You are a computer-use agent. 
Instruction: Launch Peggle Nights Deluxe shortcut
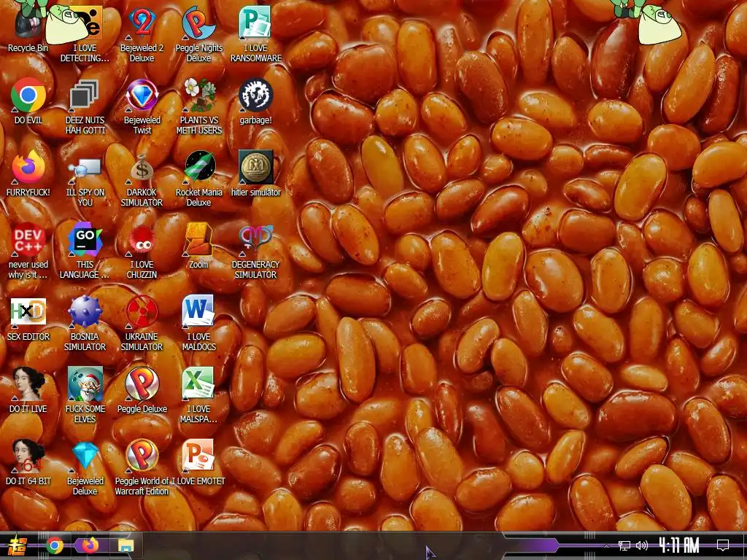[x=198, y=34]
